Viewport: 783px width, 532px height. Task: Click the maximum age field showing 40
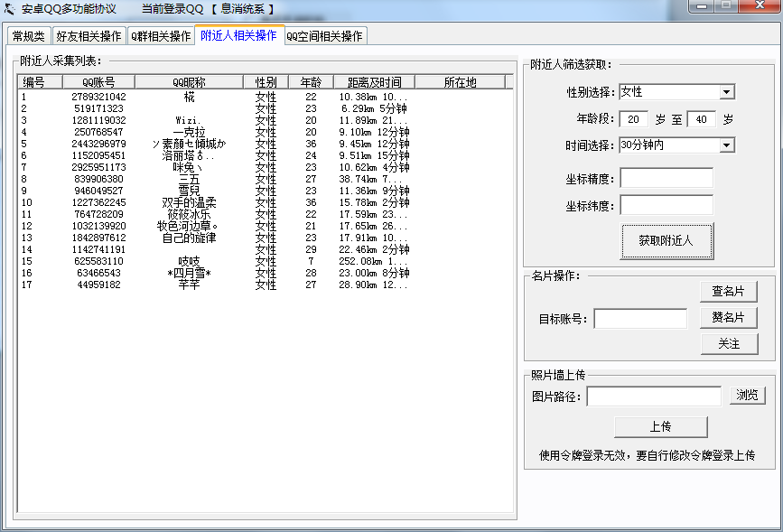(701, 119)
